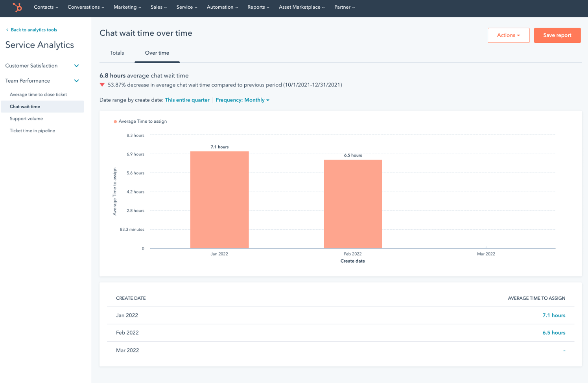Change date range via This entire quarter

pyautogui.click(x=187, y=100)
